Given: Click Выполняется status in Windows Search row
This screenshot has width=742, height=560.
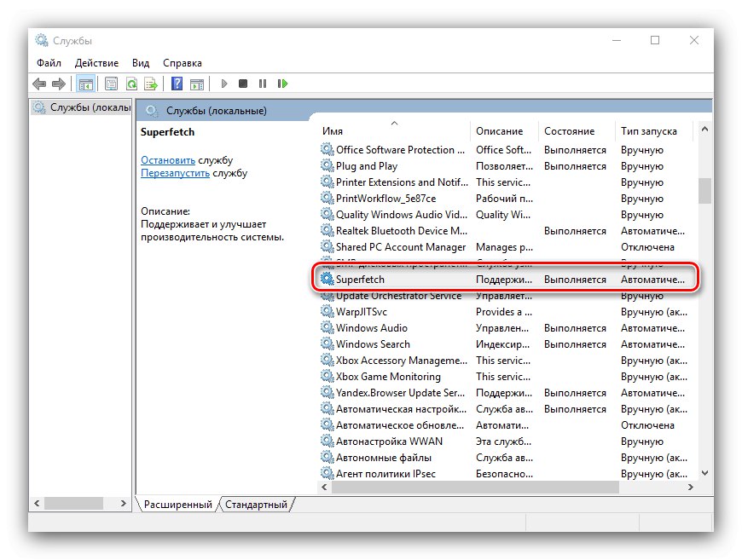Looking at the screenshot, I should (x=575, y=344).
